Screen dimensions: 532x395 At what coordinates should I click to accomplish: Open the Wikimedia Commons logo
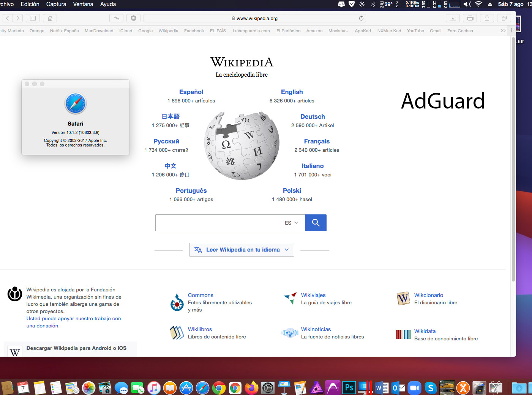point(177,302)
